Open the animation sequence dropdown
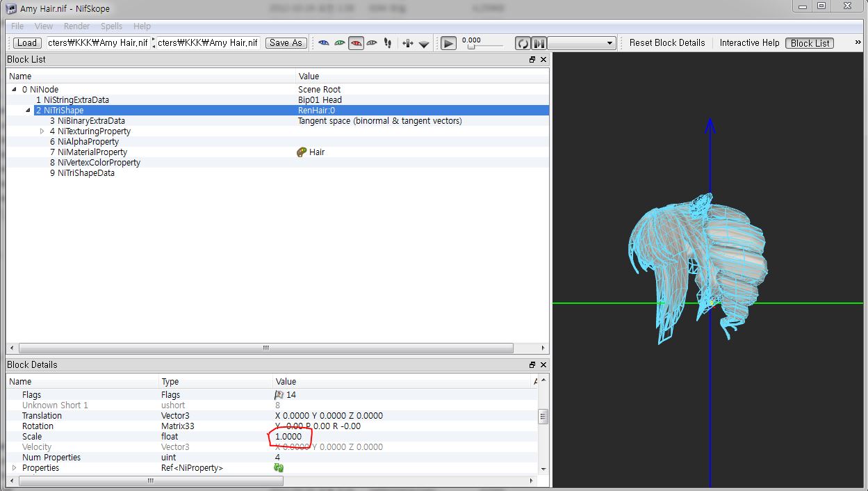The width and height of the screenshot is (868, 491). [x=582, y=43]
